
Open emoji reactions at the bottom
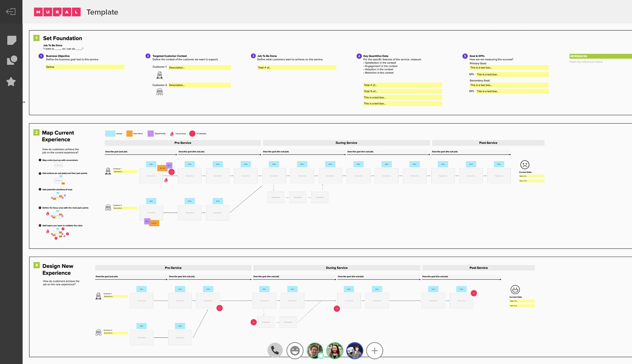(x=294, y=350)
